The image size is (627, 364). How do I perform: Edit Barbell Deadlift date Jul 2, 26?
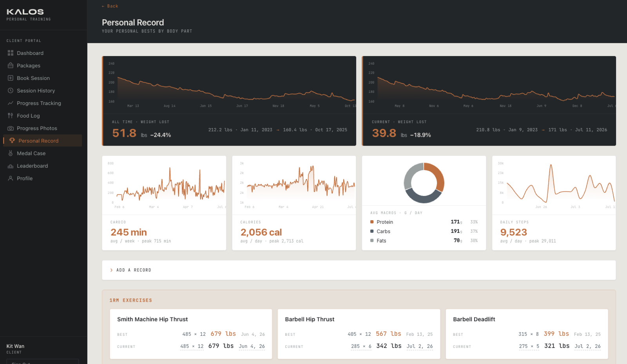pyautogui.click(x=587, y=346)
